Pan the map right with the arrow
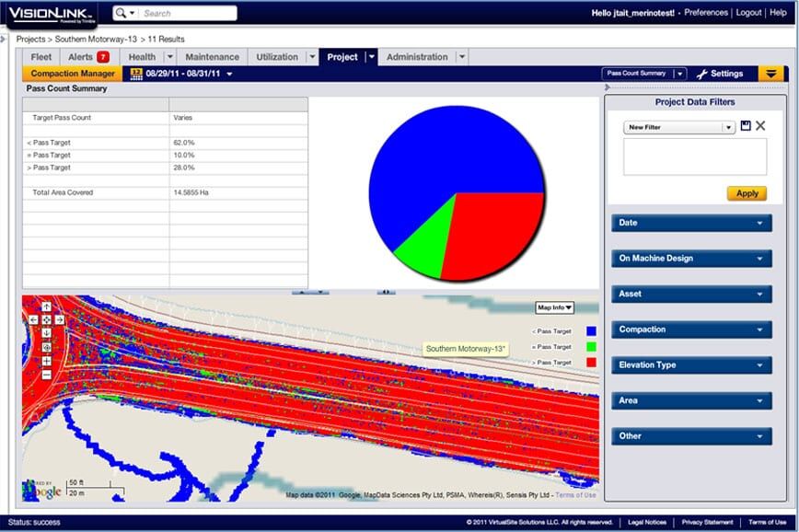Screen dimensions: 799x532 click(60, 319)
